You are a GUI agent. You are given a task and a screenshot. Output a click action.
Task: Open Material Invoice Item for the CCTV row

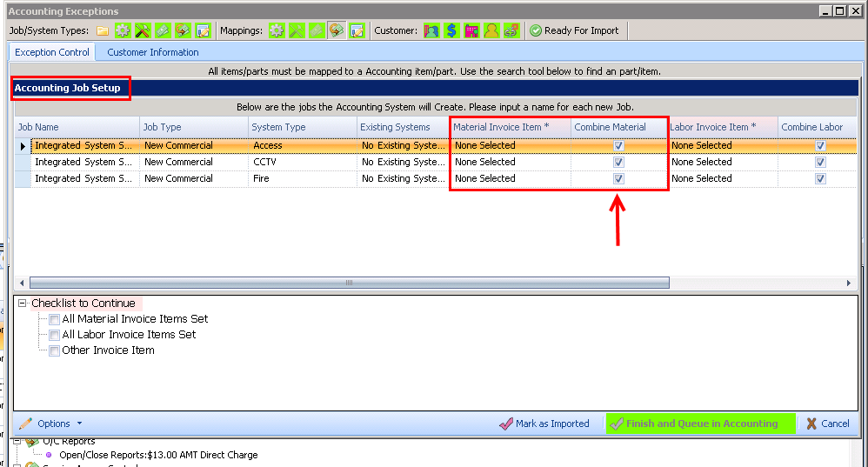tap(510, 162)
